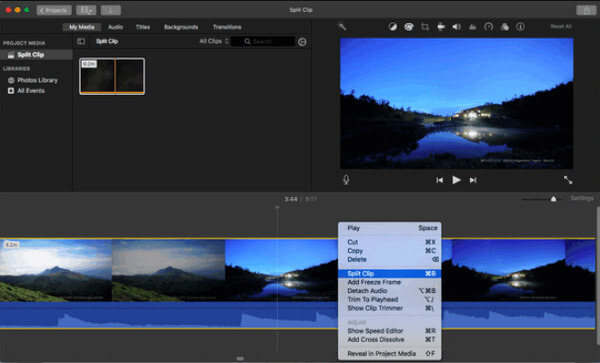The height and width of the screenshot is (363, 600).
Task: Open the clip filter overlapping-circles icon
Action: [x=505, y=26]
